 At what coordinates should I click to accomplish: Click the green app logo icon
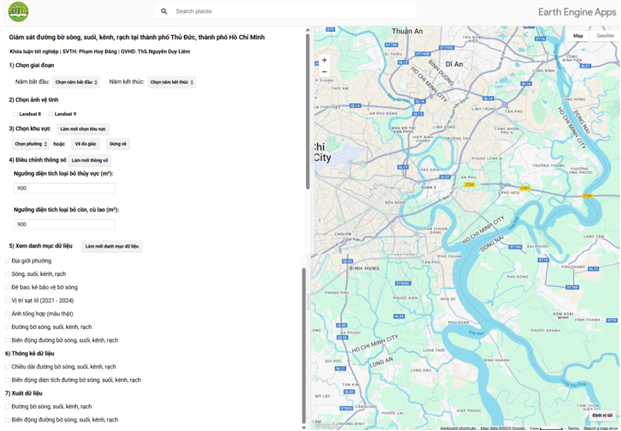pos(18,12)
